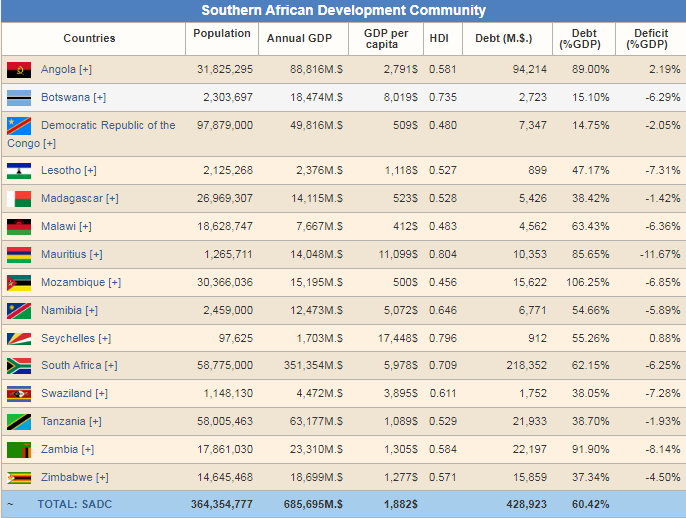
Task: Expand Zimbabwe with its [+] toggle
Action: click(x=102, y=477)
